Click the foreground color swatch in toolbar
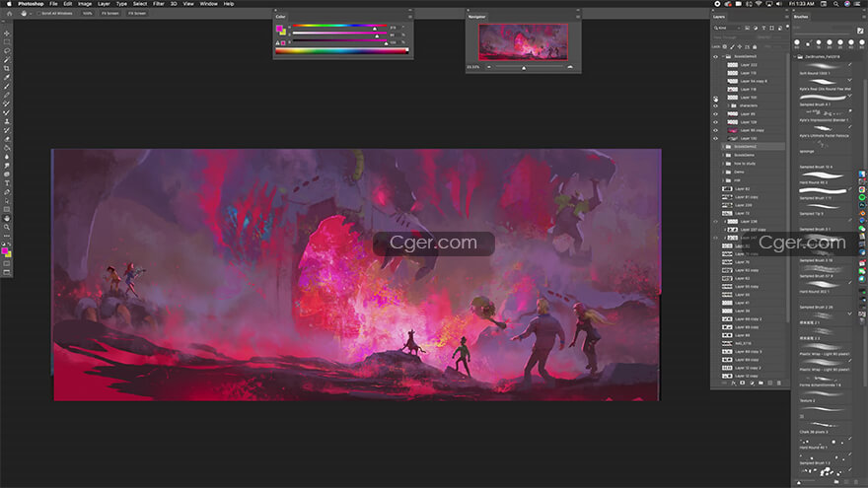 (x=4, y=251)
